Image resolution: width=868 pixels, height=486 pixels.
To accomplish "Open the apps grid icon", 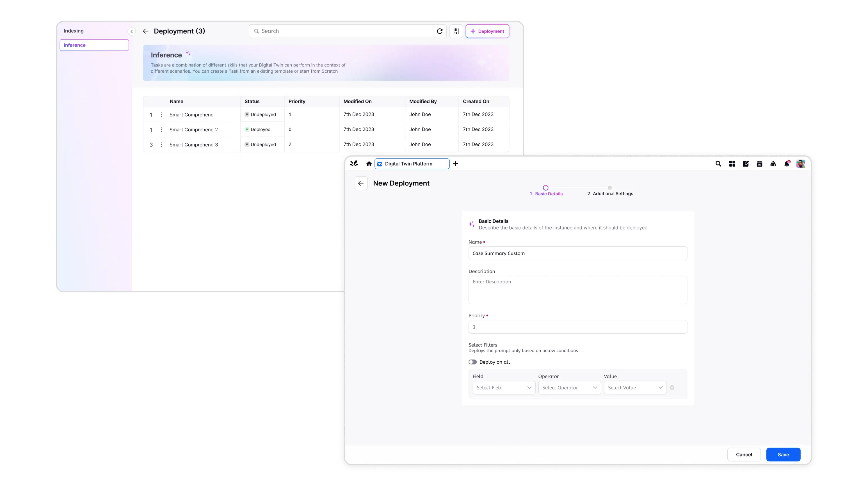I will pos(732,164).
